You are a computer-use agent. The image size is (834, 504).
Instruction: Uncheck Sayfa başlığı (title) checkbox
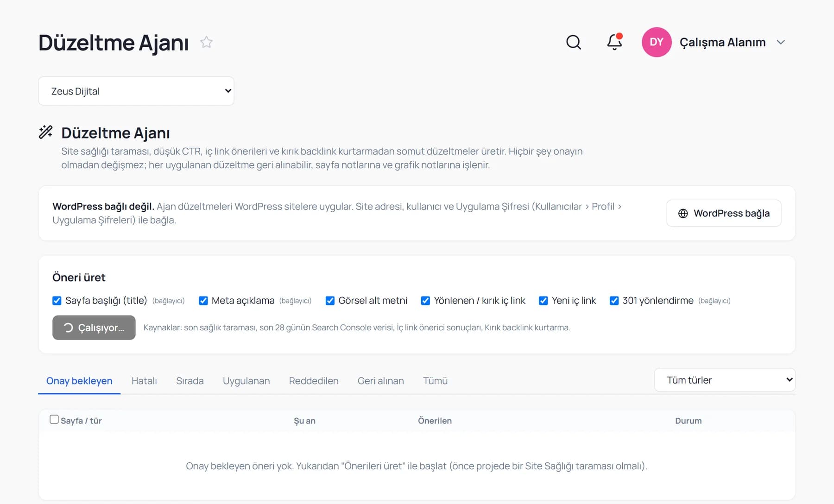click(x=57, y=301)
